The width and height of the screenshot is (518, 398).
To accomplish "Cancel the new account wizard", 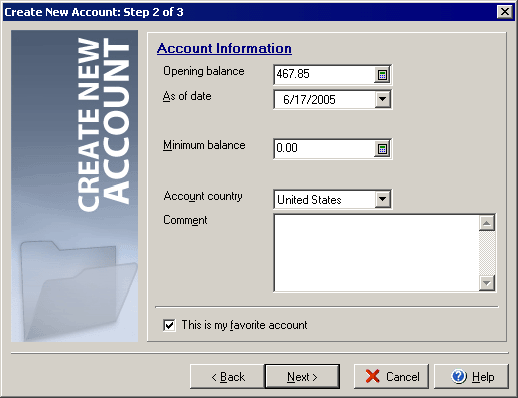I will pyautogui.click(x=391, y=377).
